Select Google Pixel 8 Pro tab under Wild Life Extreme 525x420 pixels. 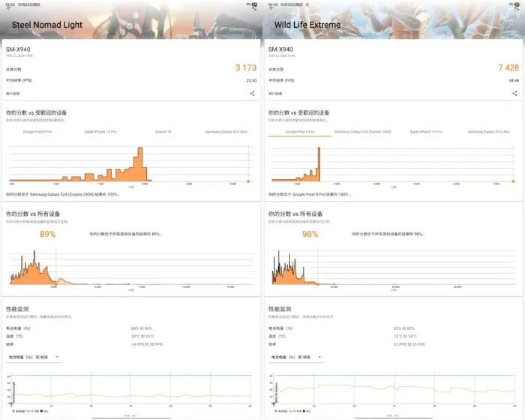[x=299, y=132]
